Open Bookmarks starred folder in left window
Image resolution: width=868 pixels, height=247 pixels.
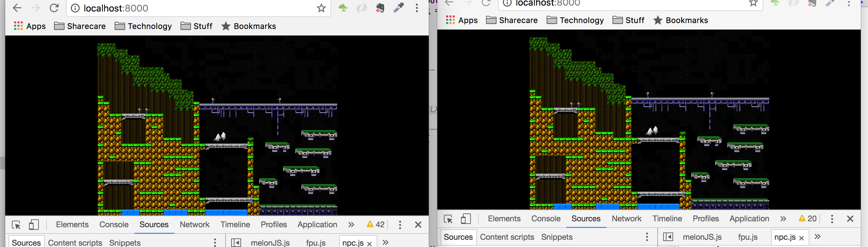pos(249,26)
